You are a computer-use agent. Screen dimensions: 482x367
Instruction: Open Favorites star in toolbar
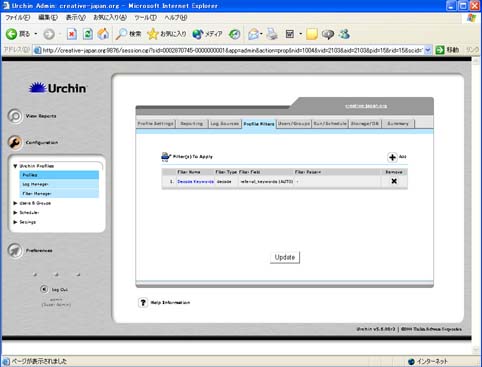pyautogui.click(x=153, y=34)
